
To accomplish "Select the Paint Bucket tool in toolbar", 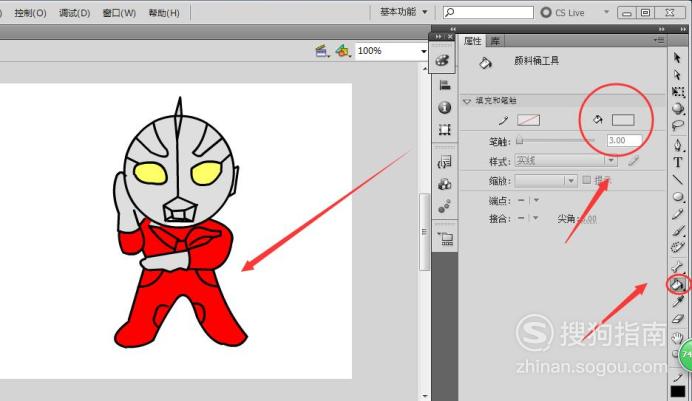I will click(677, 285).
